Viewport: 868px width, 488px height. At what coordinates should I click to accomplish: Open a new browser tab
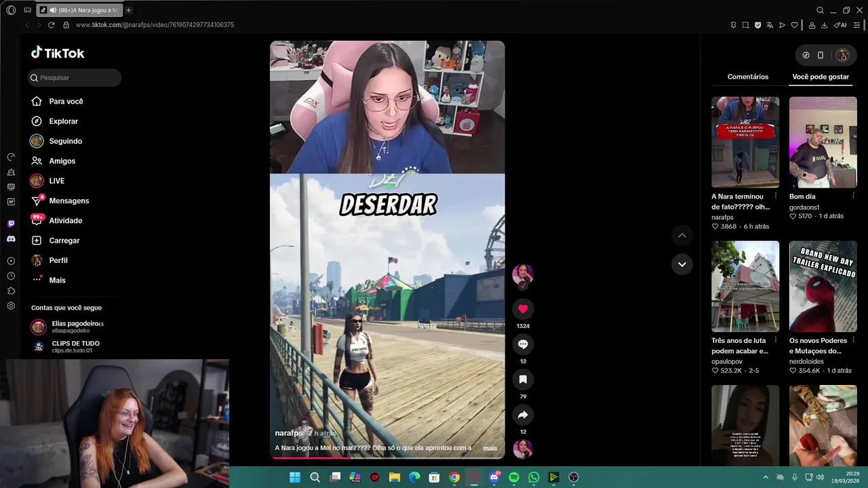[128, 10]
